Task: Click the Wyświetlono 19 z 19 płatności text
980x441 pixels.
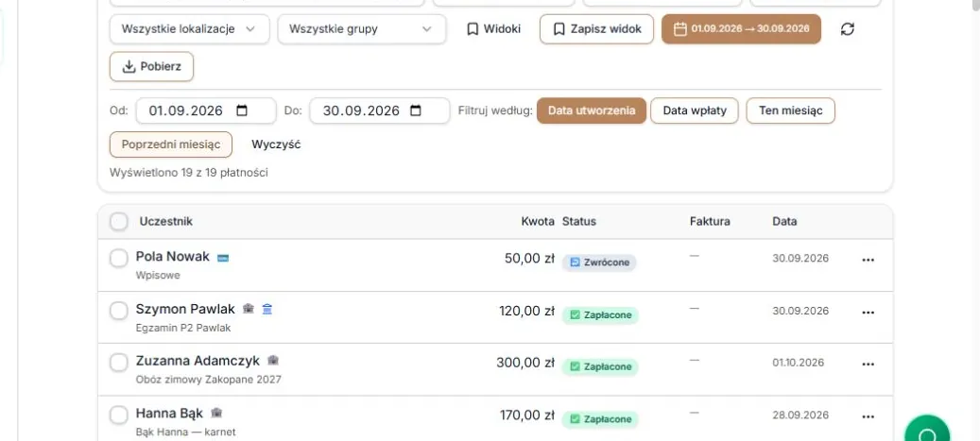Action: coord(189,173)
